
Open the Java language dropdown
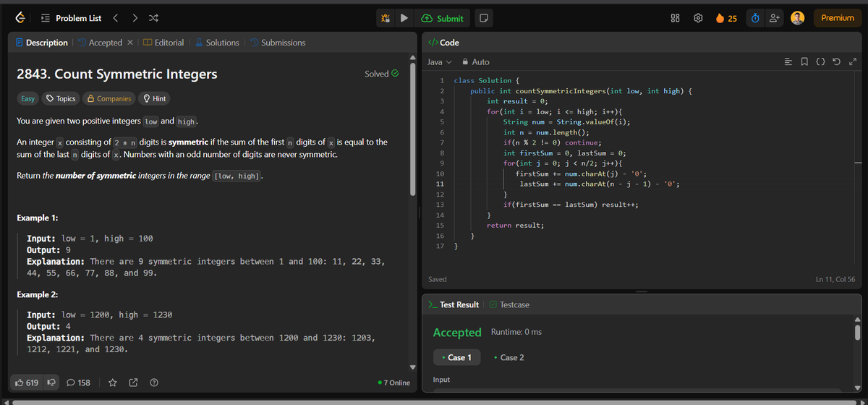439,62
